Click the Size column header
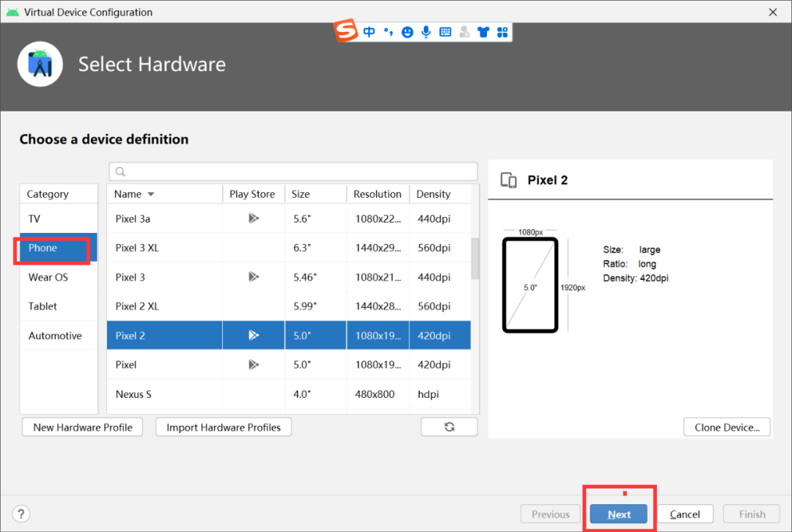The image size is (792, 532). (x=315, y=194)
